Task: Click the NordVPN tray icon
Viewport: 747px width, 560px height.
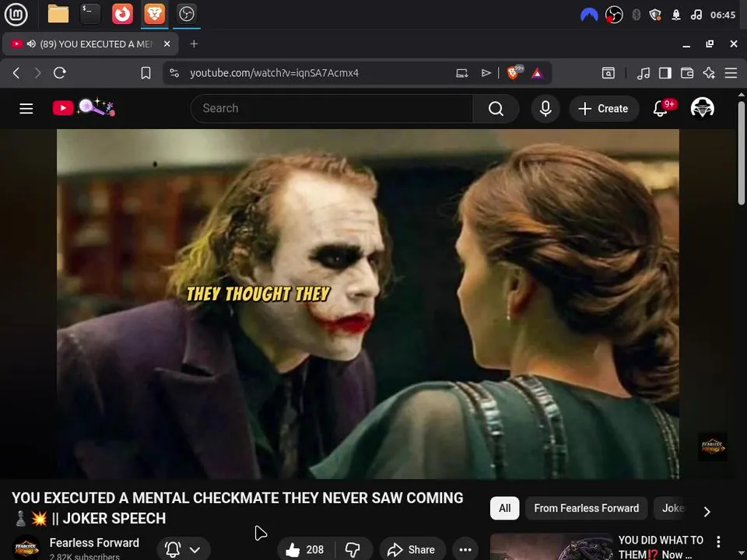Action: (589, 15)
